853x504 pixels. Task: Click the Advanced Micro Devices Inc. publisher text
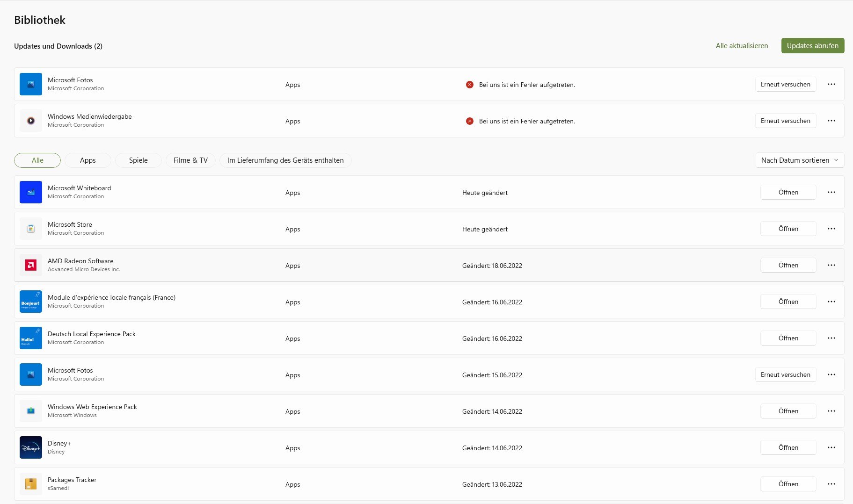tap(84, 269)
